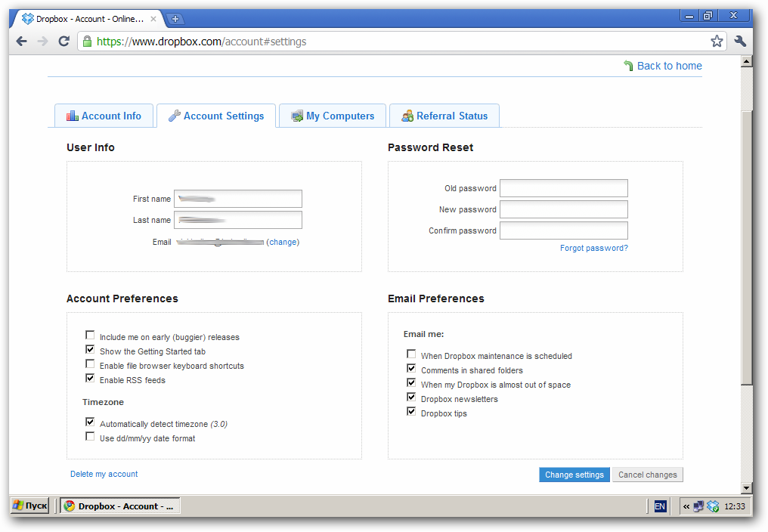Click the Dropbox icon in system tray
The image size is (768, 532).
click(x=713, y=506)
